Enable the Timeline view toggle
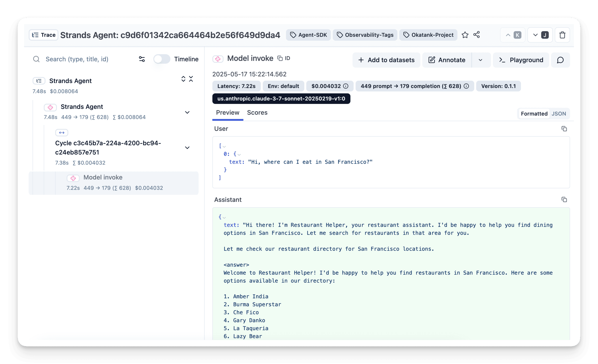 (162, 59)
